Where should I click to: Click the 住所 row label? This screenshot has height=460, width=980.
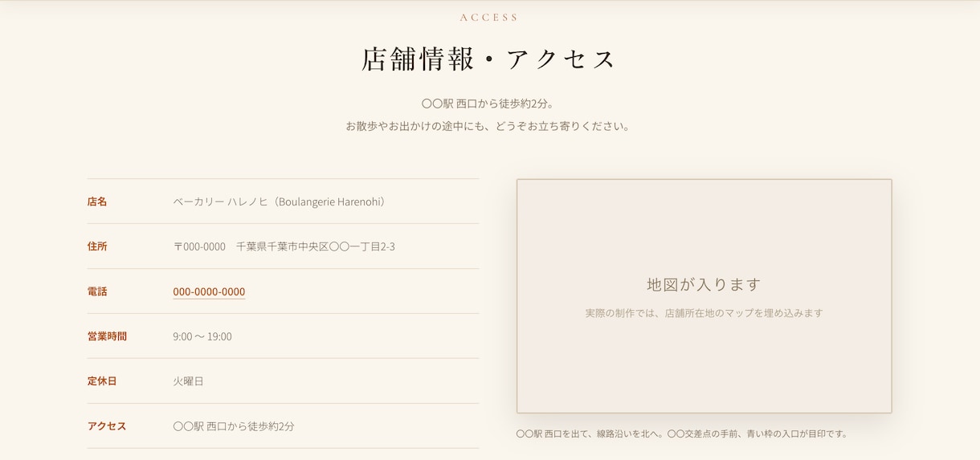pos(97,246)
